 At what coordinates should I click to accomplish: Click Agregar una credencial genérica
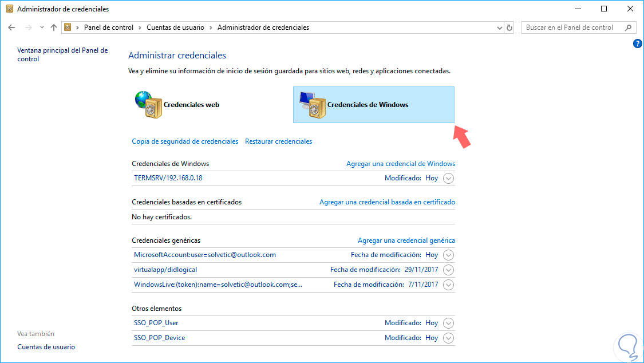406,240
